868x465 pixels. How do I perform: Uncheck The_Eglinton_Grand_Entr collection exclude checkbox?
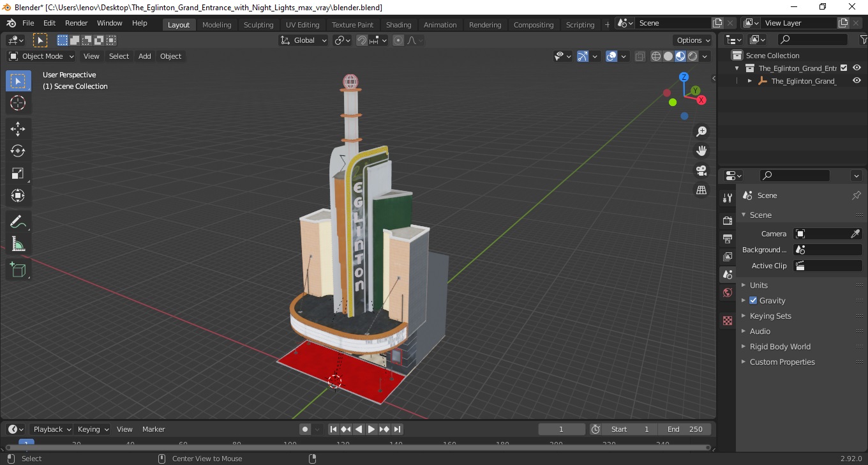tap(844, 68)
